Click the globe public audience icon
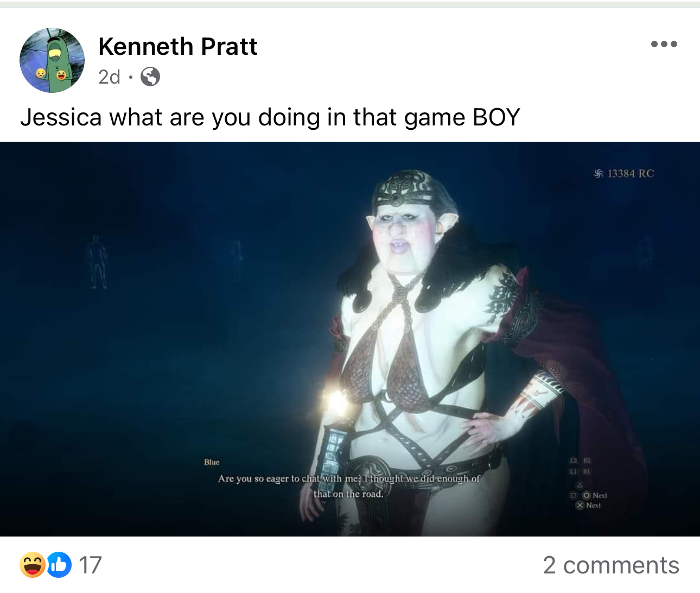 point(150,77)
